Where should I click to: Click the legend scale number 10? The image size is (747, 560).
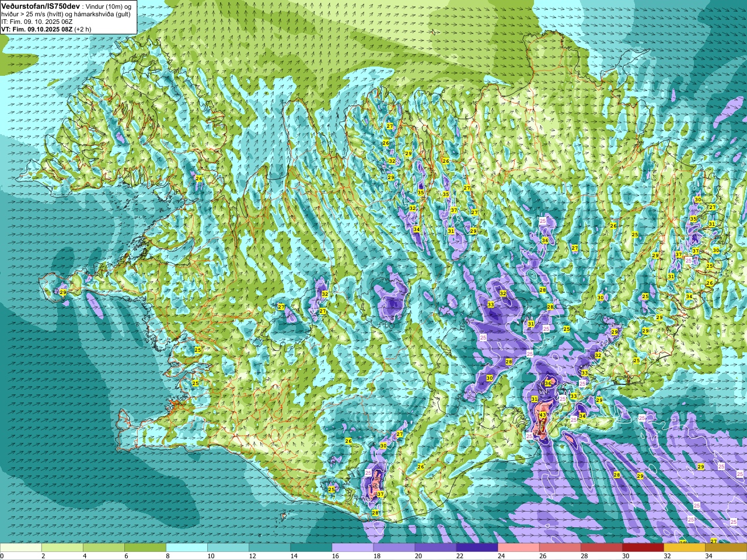[211, 556]
